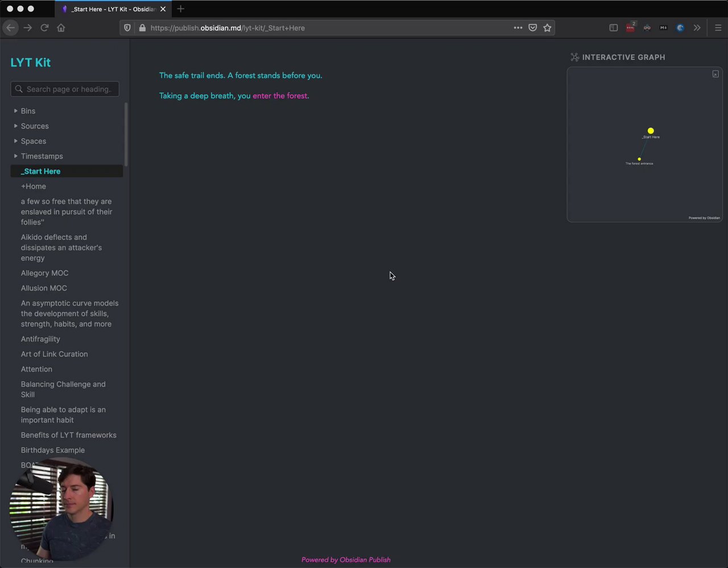Click the LYT Kit site title
Screen dimensions: 728x568
31,63
